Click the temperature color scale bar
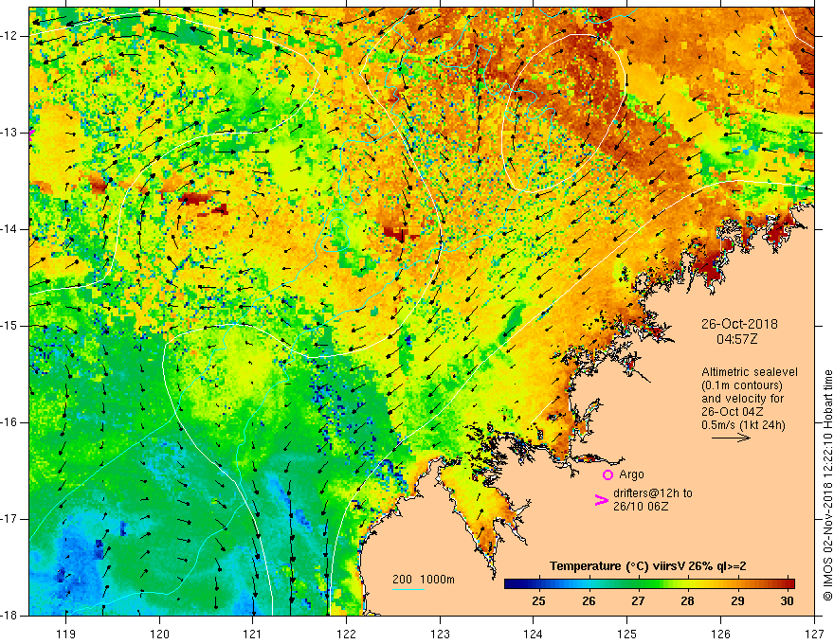 click(x=649, y=584)
